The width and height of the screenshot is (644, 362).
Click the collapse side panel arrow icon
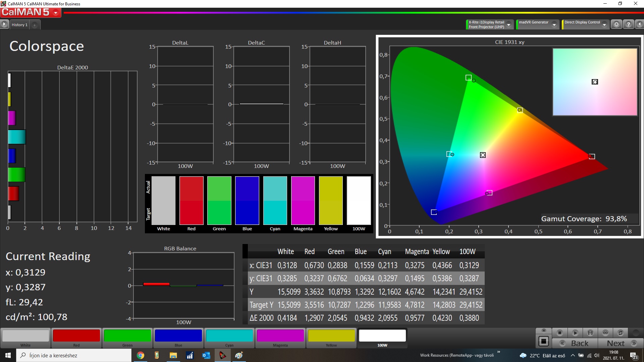pos(640,24)
